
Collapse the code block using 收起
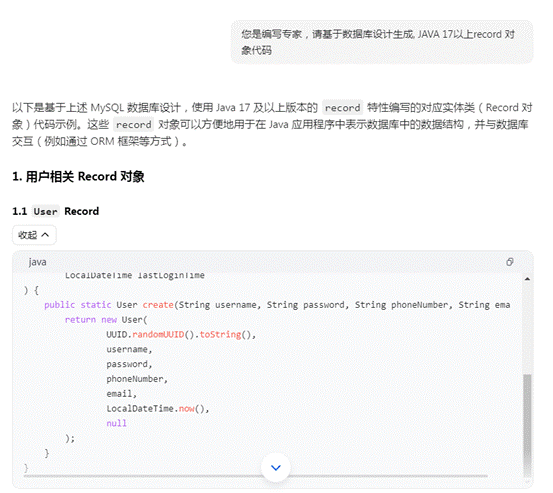pos(34,235)
